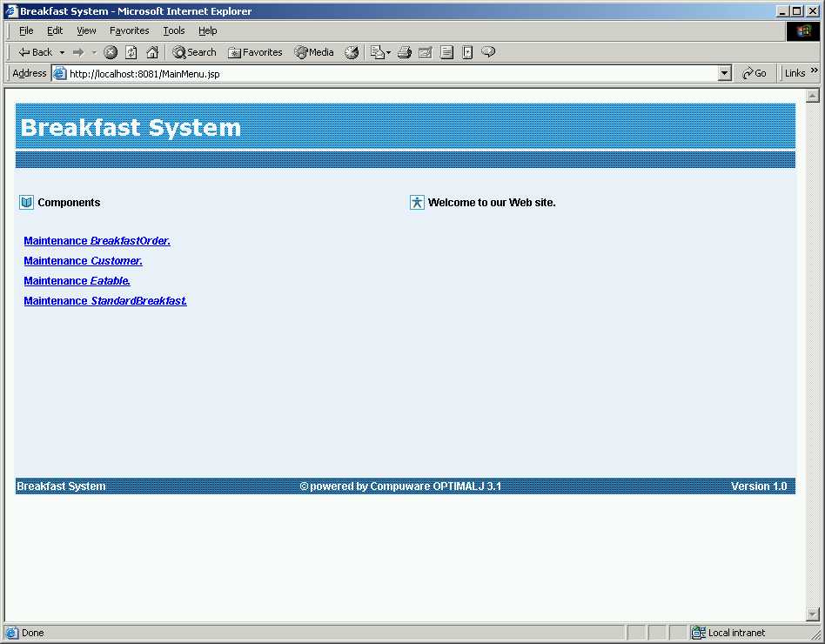The width and height of the screenshot is (825, 644).
Task: Click the Local intranet zone icon
Action: 698,633
